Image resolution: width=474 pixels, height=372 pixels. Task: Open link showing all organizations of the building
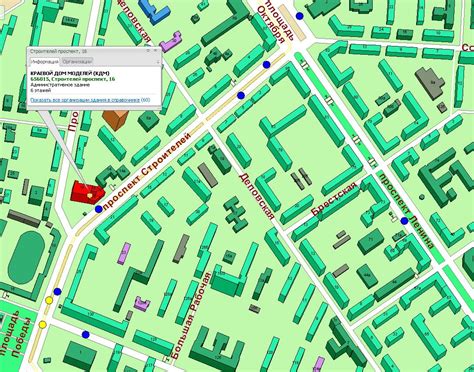click(85, 100)
